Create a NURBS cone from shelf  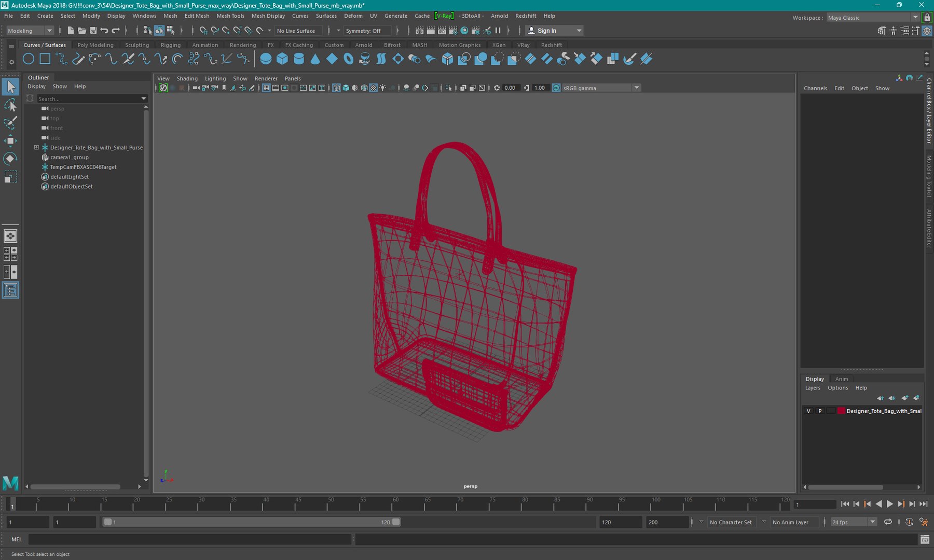pos(315,59)
